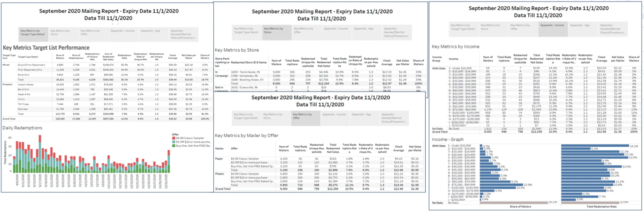Click the red $4.99 Classic Sampler legend swatch

coord(174,138)
